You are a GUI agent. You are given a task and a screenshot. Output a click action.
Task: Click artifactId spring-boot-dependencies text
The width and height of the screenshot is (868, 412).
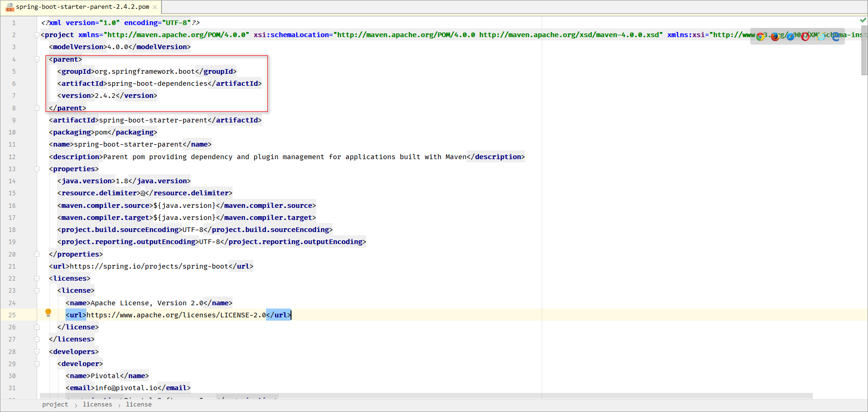(x=157, y=84)
